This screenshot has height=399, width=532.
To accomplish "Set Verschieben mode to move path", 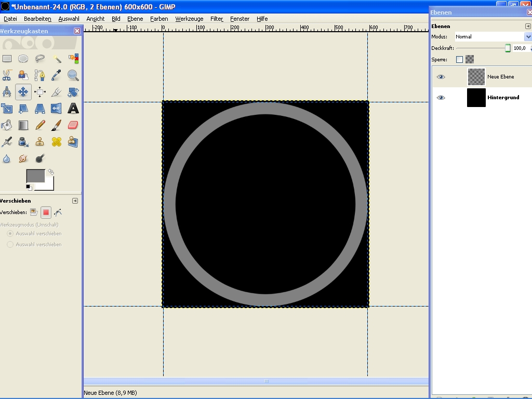I will (x=58, y=212).
